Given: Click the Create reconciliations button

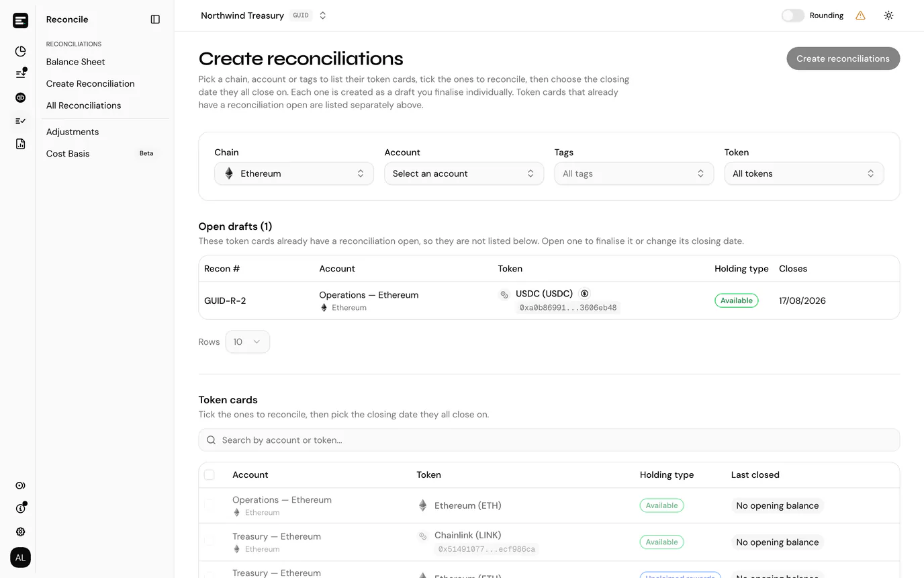Looking at the screenshot, I should pyautogui.click(x=843, y=58).
